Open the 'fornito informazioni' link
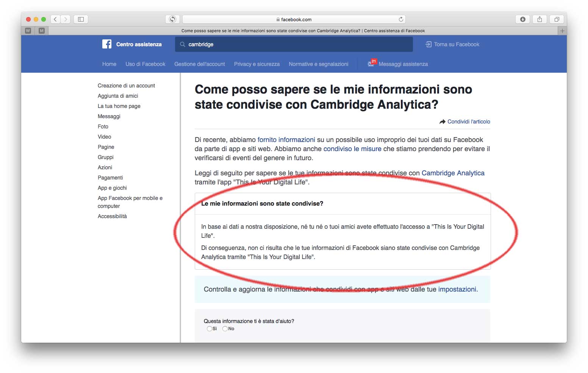 coord(286,140)
